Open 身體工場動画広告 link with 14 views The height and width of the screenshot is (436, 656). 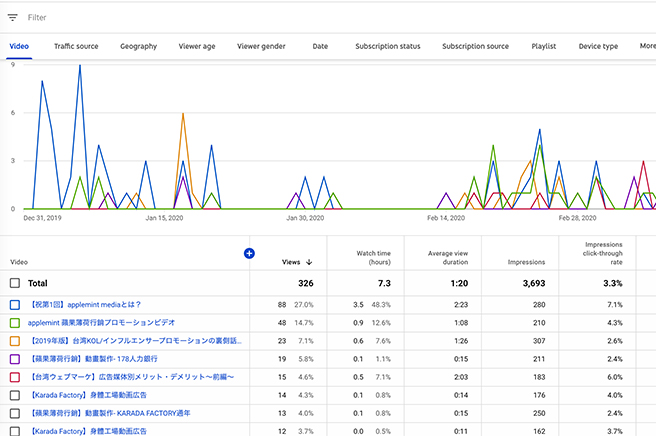click(x=88, y=395)
